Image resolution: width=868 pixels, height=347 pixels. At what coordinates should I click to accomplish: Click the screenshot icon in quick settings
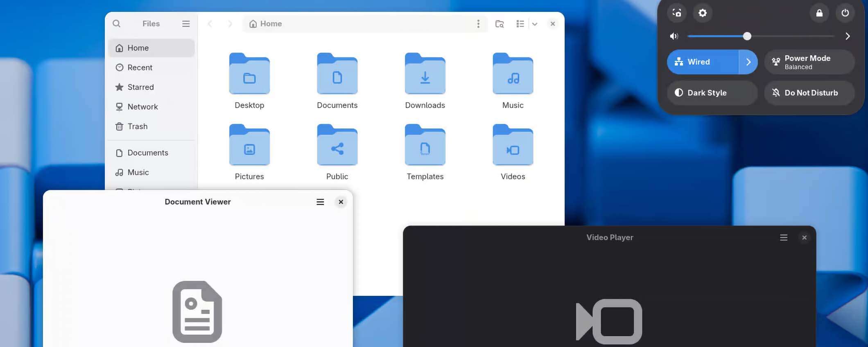pos(677,13)
